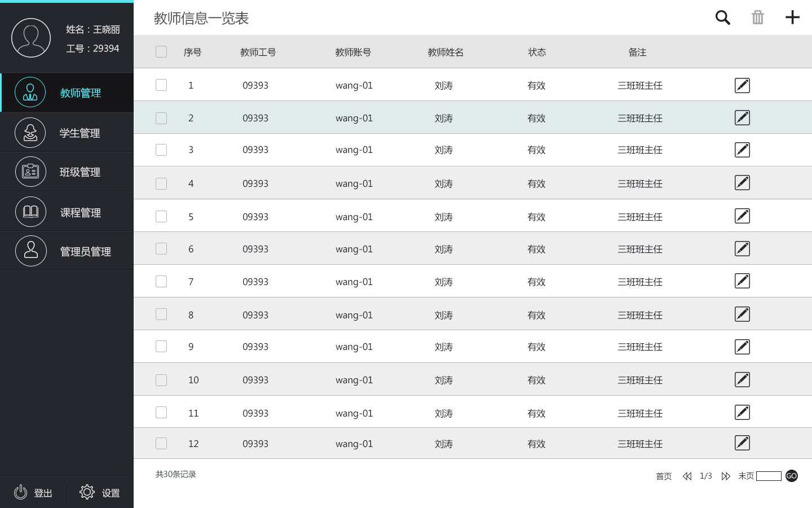The height and width of the screenshot is (508, 812).
Task: Click the 教师账号 column header
Action: click(x=354, y=52)
